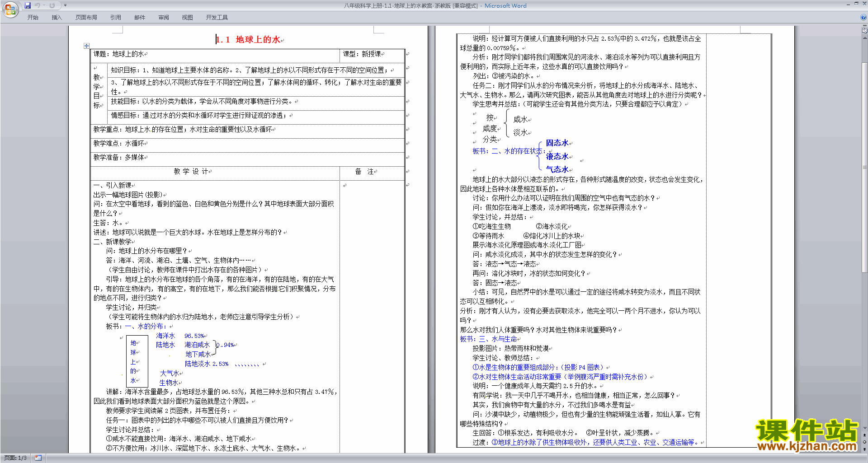This screenshot has width=868, height=463.
Task: Click the 教学重点 row text
Action: coord(183,130)
